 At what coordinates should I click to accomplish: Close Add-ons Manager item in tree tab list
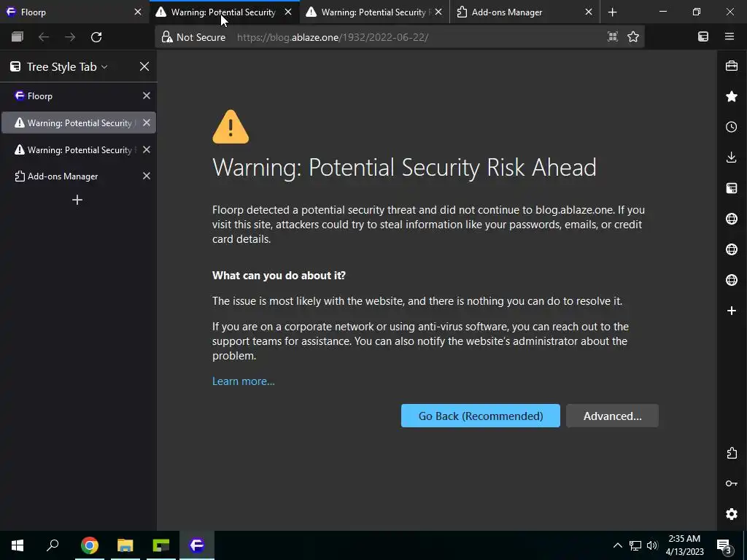146,176
